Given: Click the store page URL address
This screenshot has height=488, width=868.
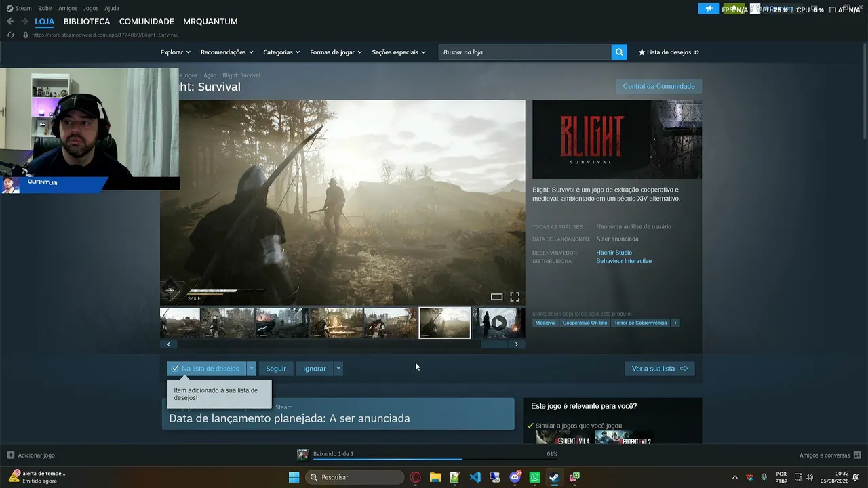Looking at the screenshot, I should [105, 35].
